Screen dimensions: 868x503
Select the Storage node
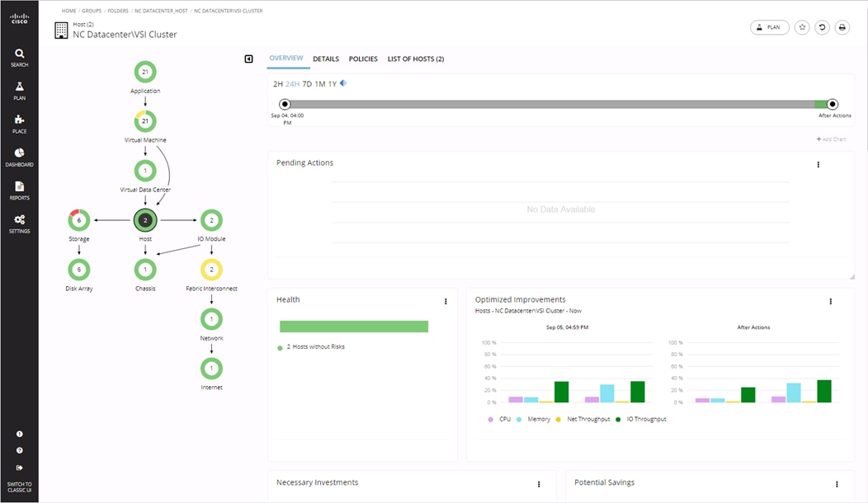[78, 220]
